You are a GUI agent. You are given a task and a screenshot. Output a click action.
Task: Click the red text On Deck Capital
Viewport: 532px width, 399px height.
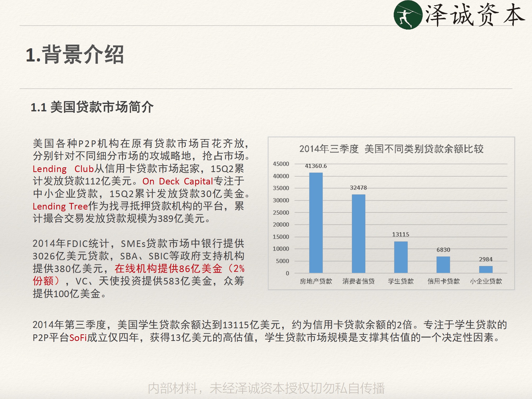tap(178, 181)
